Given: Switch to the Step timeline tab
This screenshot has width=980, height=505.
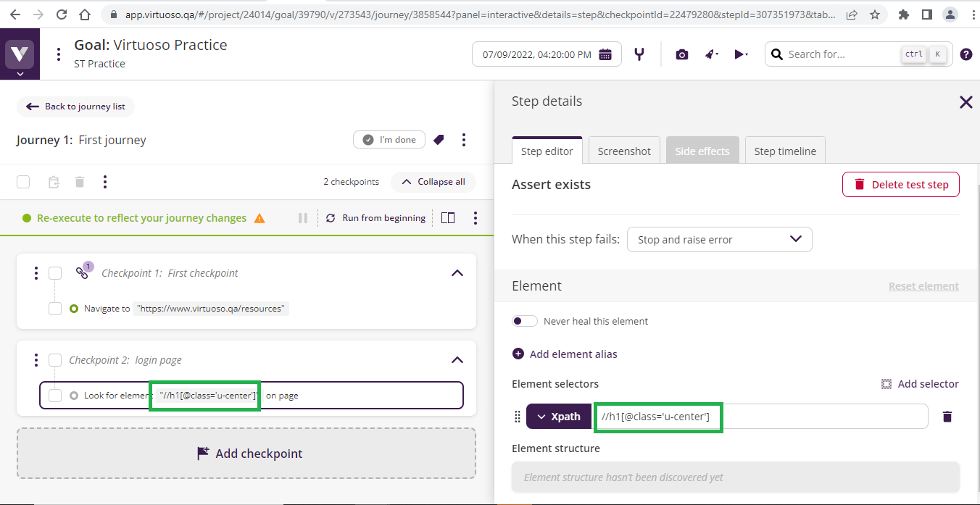Looking at the screenshot, I should click(x=784, y=151).
